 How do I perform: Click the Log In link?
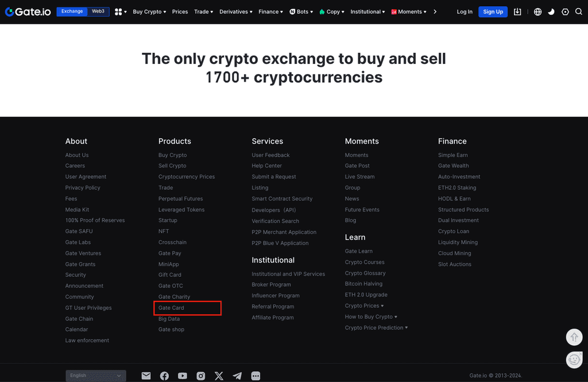pyautogui.click(x=465, y=11)
